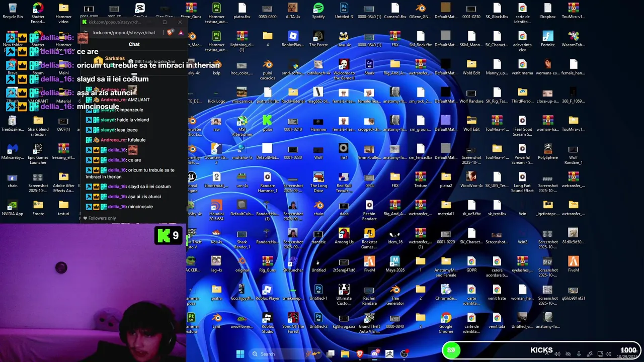Open the Epic Games Launcher icon
Viewport: 644px width, 362px height.
(x=38, y=154)
